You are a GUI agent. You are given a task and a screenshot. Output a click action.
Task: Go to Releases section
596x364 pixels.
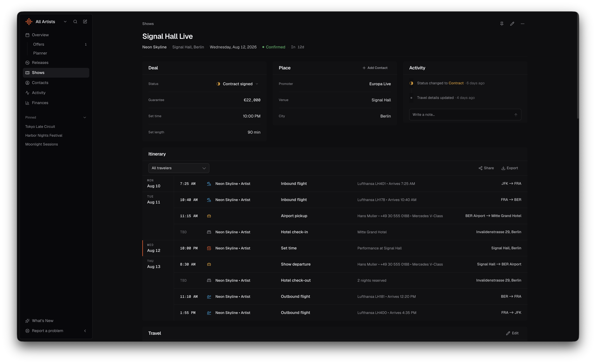[x=56, y=63]
